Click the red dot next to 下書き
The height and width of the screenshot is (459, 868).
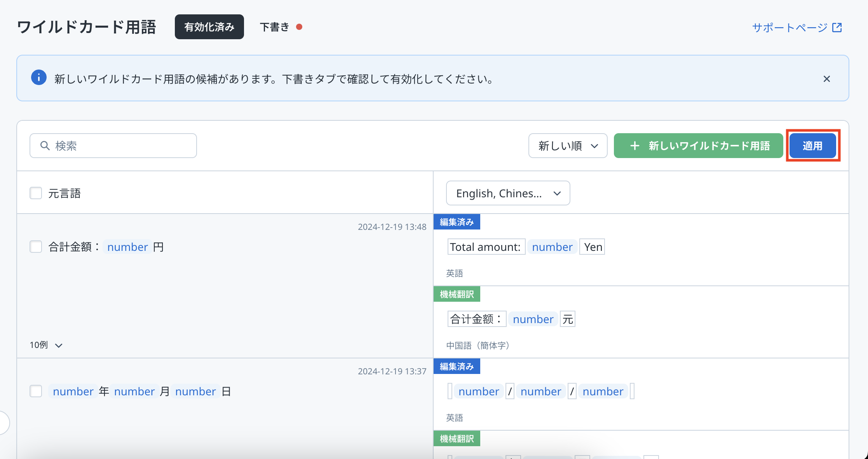(299, 27)
